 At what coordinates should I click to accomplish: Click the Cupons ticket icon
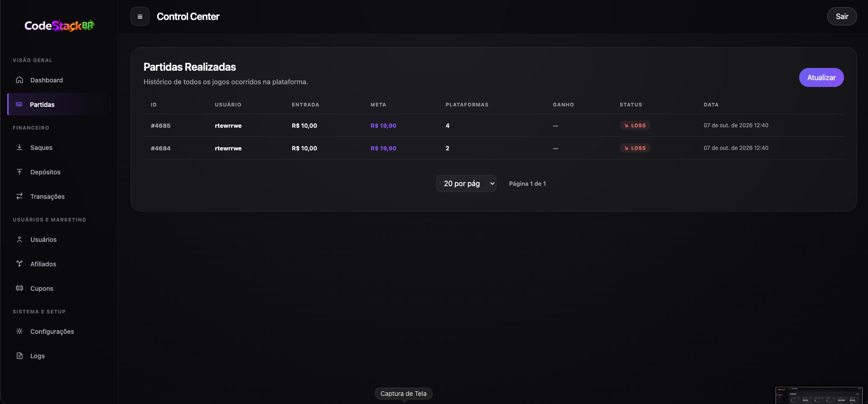(19, 288)
